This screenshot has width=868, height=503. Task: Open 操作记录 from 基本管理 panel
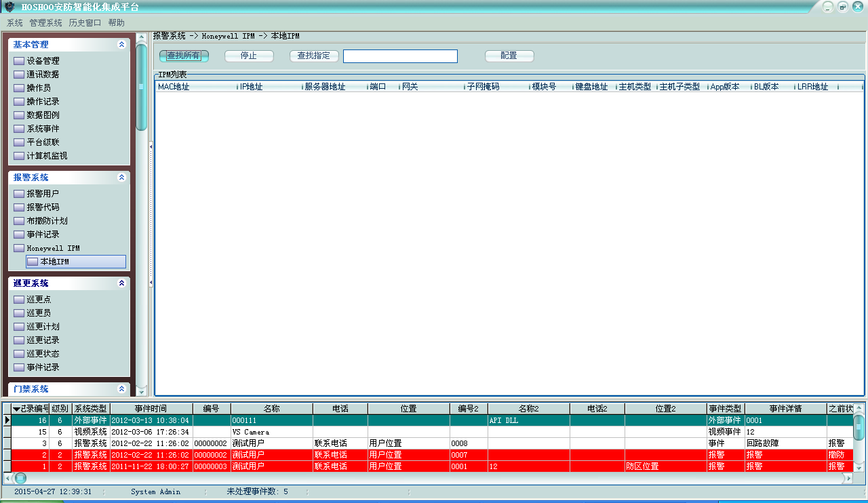(43, 102)
